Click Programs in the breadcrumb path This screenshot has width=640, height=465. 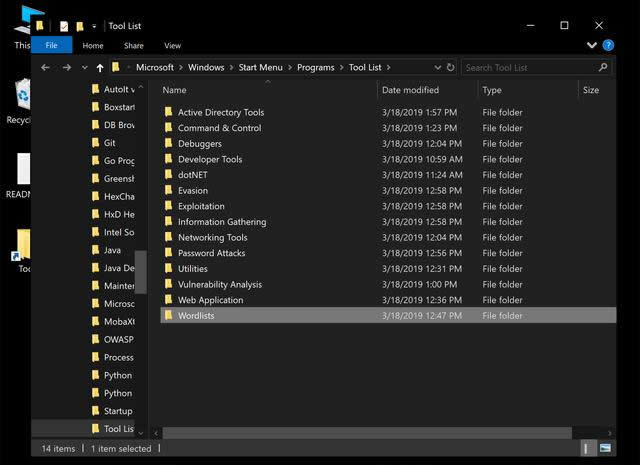pos(317,67)
